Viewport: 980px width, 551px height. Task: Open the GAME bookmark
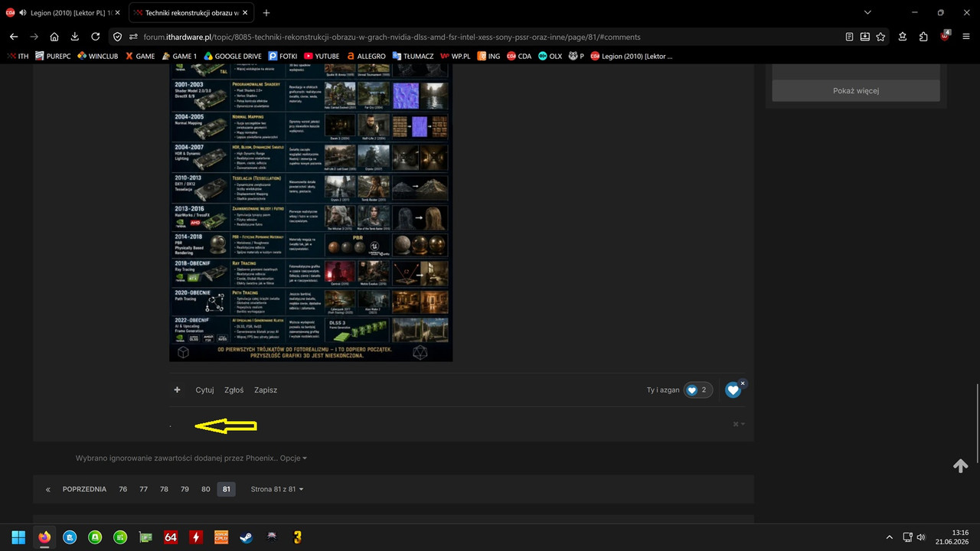click(x=140, y=56)
